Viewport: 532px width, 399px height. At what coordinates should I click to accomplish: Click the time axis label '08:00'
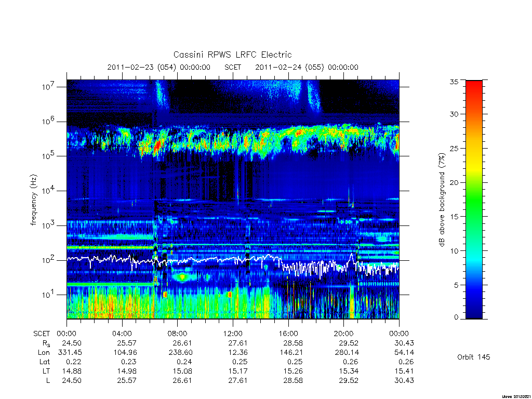point(177,334)
